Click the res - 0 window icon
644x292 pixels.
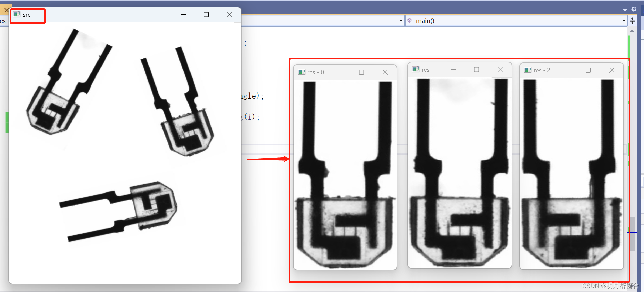(301, 72)
